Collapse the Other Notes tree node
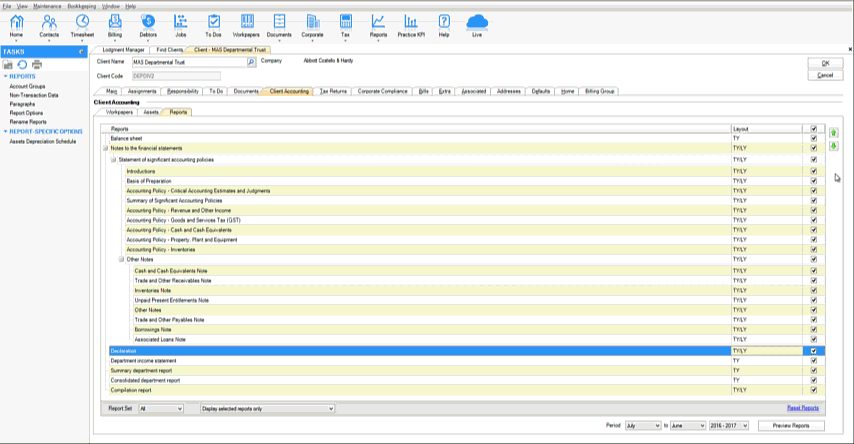 [x=121, y=260]
